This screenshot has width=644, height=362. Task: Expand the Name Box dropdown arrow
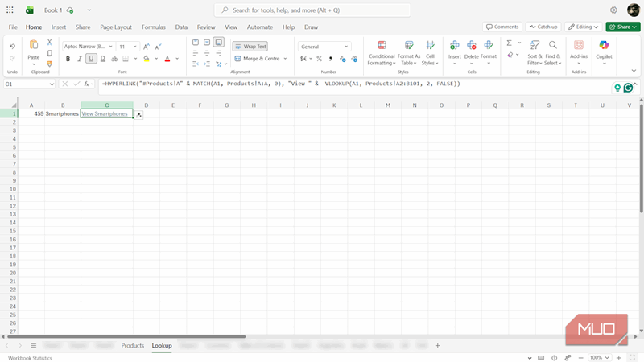pyautogui.click(x=52, y=84)
